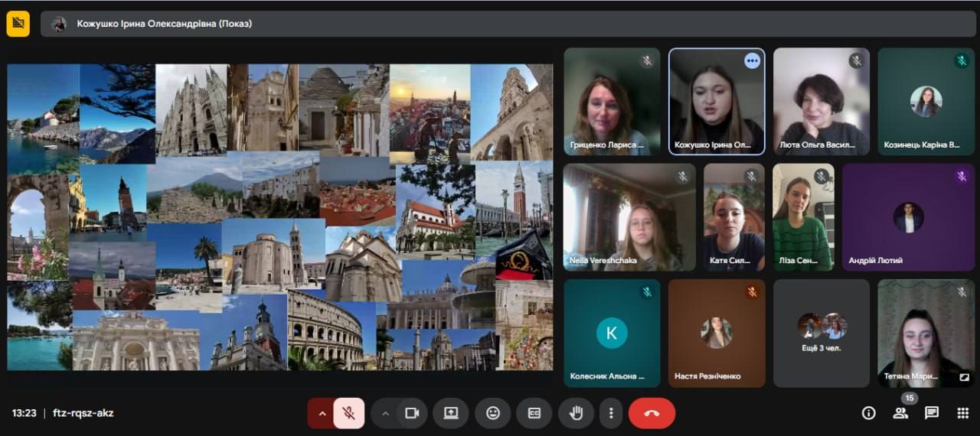Open meeting details info
Viewport: 980px width, 436px height.
(868, 413)
